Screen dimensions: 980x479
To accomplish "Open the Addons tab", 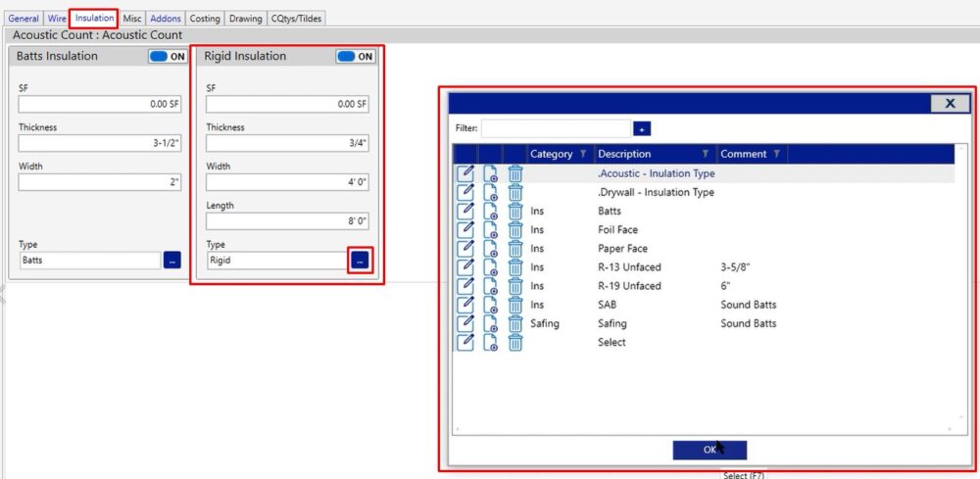I will (166, 19).
